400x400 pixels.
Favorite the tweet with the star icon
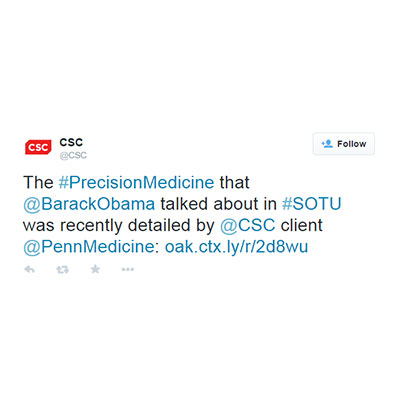(95, 269)
